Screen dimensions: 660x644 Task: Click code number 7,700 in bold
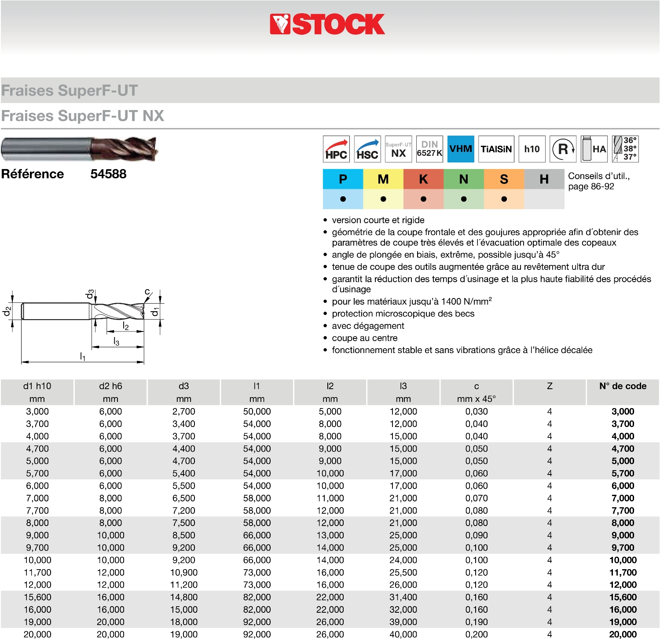click(x=623, y=511)
